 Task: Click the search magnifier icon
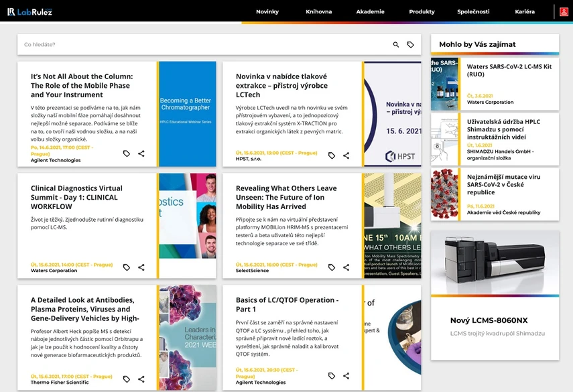[x=396, y=45]
